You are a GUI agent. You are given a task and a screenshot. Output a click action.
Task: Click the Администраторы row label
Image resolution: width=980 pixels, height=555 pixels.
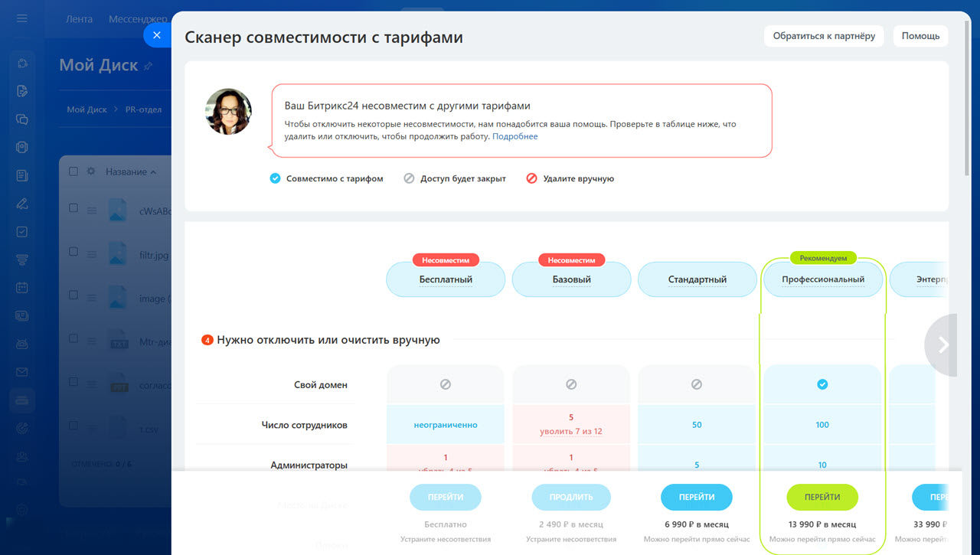point(309,465)
